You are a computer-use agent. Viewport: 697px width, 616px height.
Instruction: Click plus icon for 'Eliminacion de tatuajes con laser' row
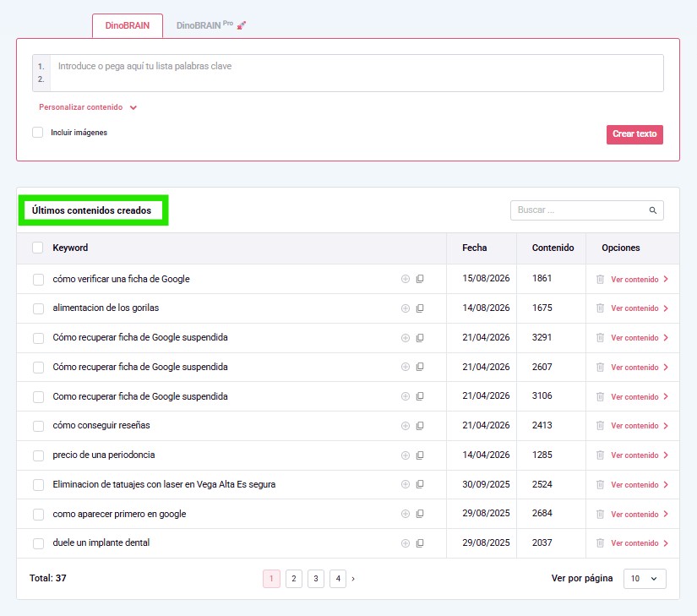click(405, 484)
